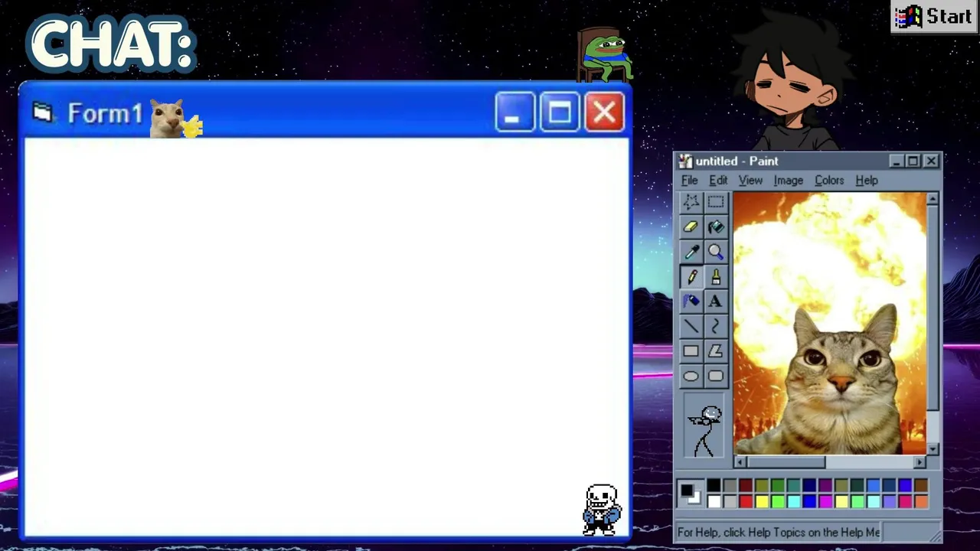This screenshot has height=551, width=980.
Task: Click the foreground/background color indicator box
Action: (691, 494)
